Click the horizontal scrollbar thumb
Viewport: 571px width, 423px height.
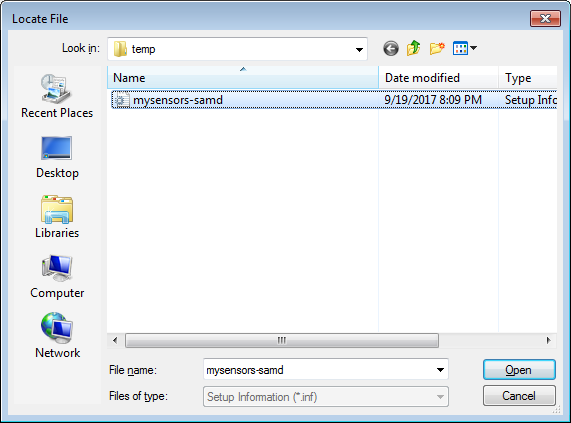point(282,341)
